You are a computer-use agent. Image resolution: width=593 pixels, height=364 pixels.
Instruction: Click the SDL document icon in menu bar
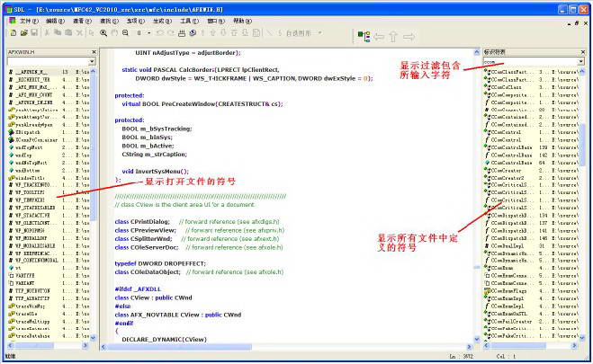[x=13, y=21]
